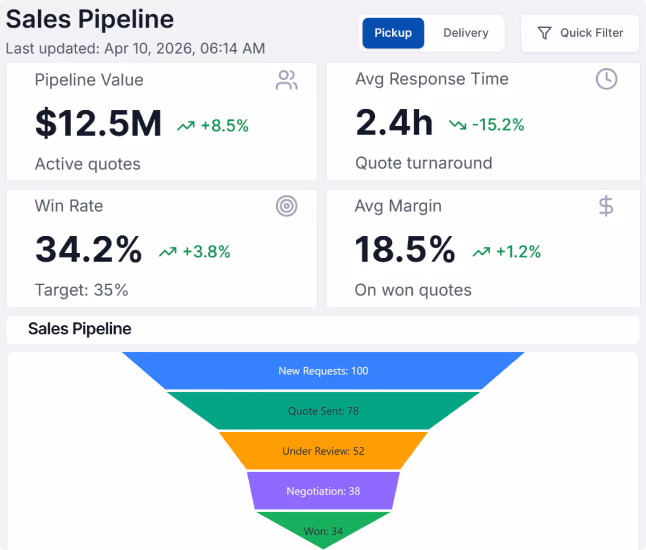Screen dimensions: 646x550
Task: Click the Avg Margin card title
Action: point(398,206)
